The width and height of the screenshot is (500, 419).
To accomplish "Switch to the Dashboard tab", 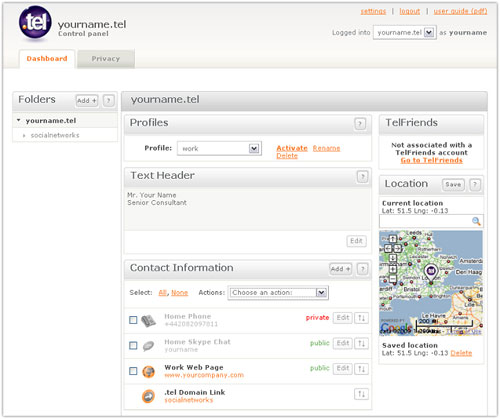I will tap(47, 59).
